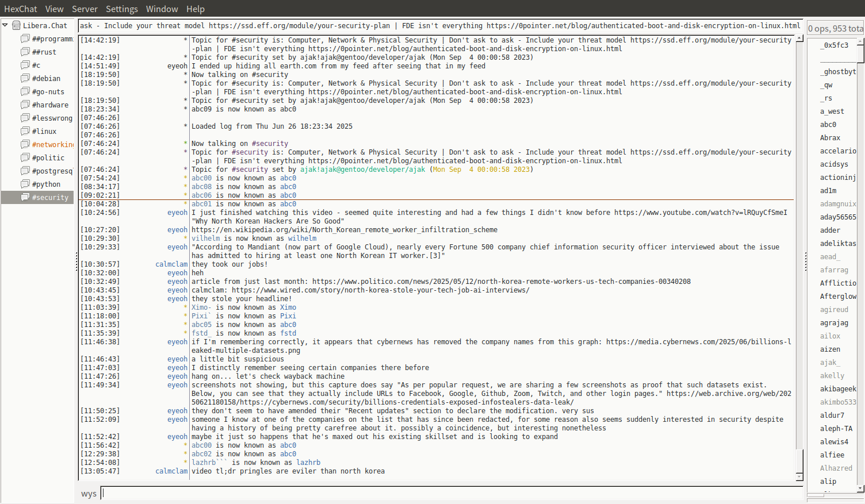This screenshot has width=865, height=504.
Task: Click the #postgresql channel icon
Action: [x=25, y=171]
